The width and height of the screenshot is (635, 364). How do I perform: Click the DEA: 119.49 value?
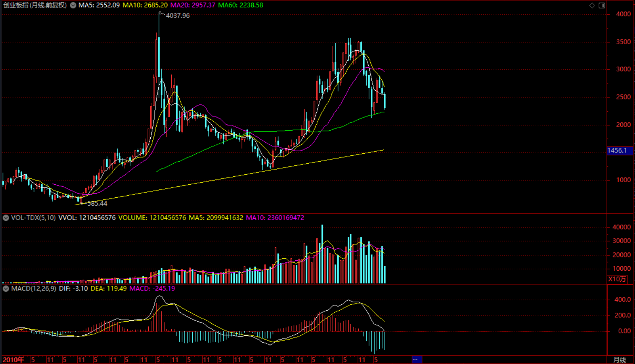click(x=109, y=289)
